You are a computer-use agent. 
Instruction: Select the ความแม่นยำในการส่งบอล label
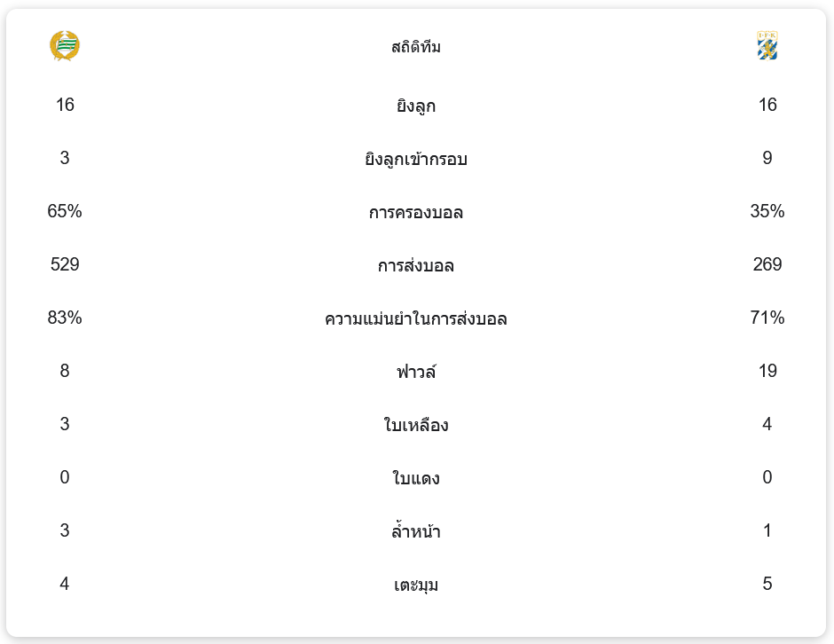416,319
